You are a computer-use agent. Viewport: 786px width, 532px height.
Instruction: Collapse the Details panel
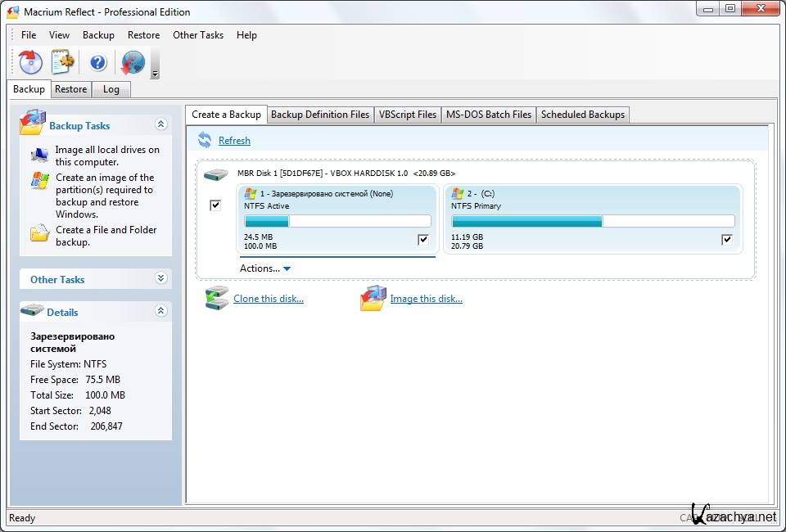(160, 311)
